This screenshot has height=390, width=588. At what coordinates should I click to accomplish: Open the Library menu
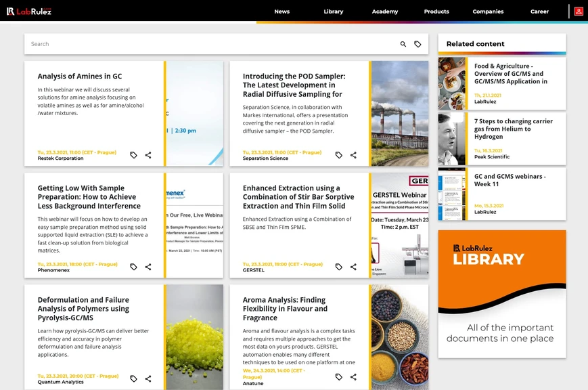point(334,12)
